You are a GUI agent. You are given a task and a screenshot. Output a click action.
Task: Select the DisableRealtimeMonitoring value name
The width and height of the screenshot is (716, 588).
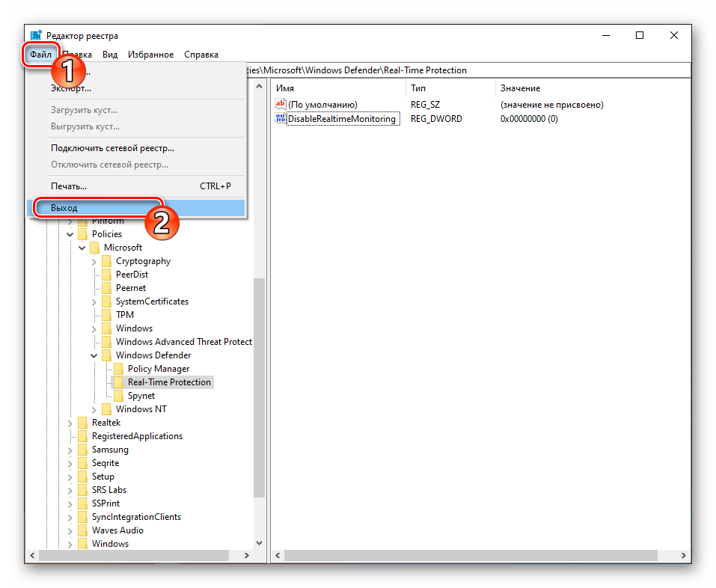pyautogui.click(x=342, y=119)
